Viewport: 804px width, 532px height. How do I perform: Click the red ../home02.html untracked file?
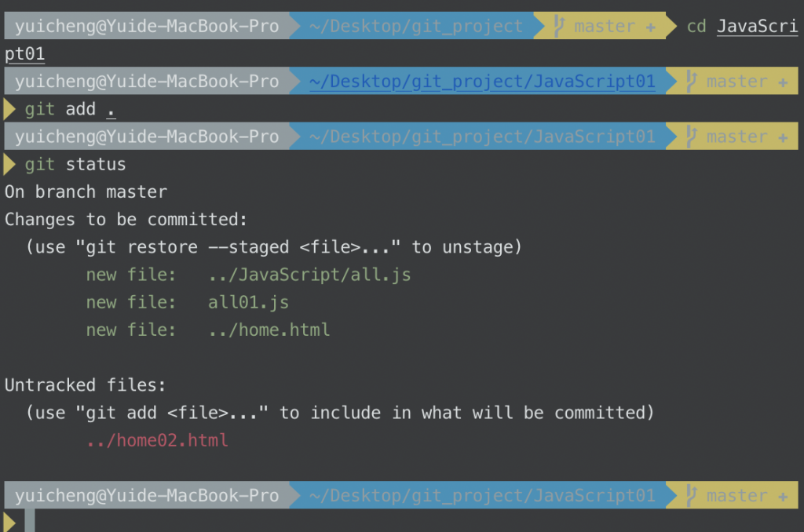[157, 440]
